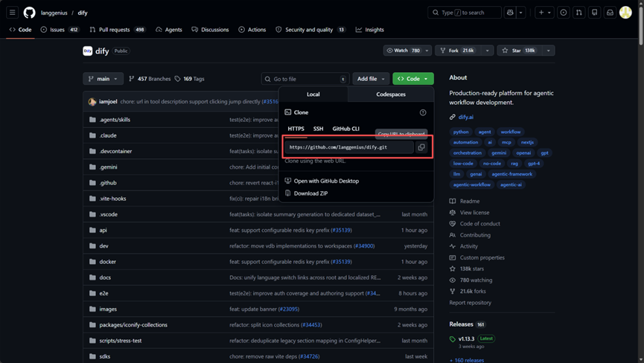
Task: Open the Issues tab
Action: click(x=60, y=30)
